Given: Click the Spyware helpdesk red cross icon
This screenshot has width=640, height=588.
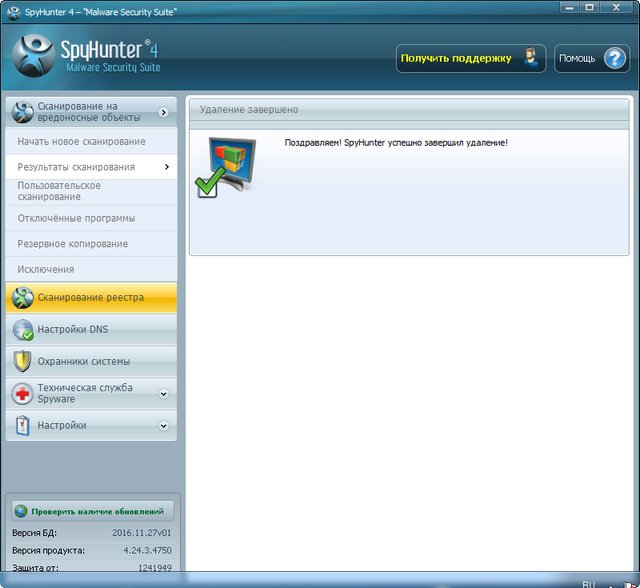Looking at the screenshot, I should click(22, 394).
